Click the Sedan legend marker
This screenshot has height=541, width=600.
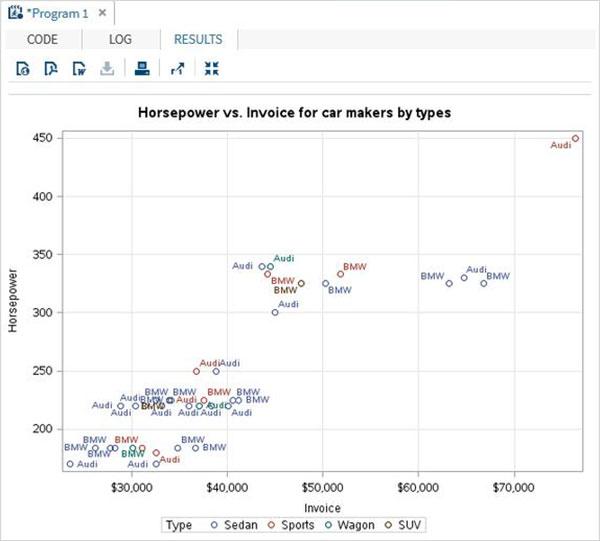pyautogui.click(x=214, y=525)
